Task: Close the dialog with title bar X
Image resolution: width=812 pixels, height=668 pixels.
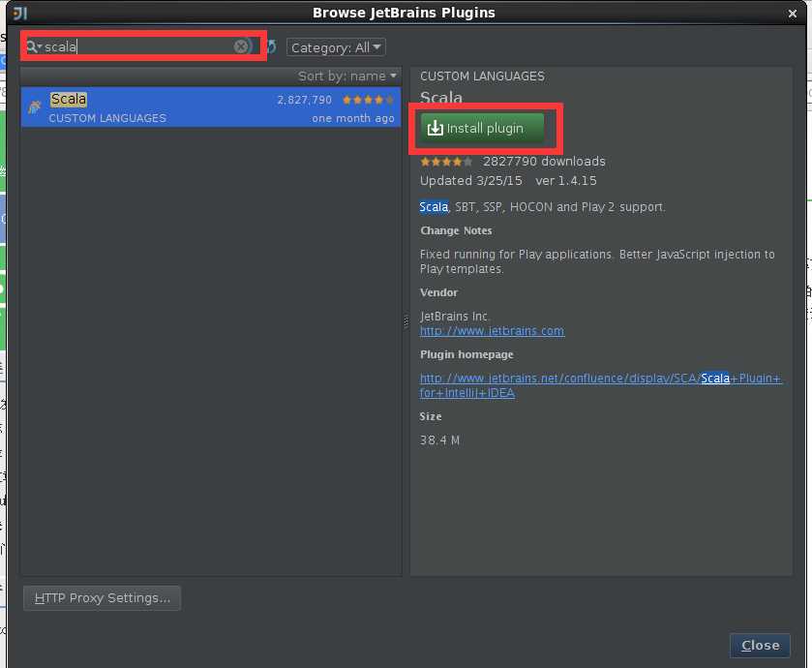Action: 793,14
